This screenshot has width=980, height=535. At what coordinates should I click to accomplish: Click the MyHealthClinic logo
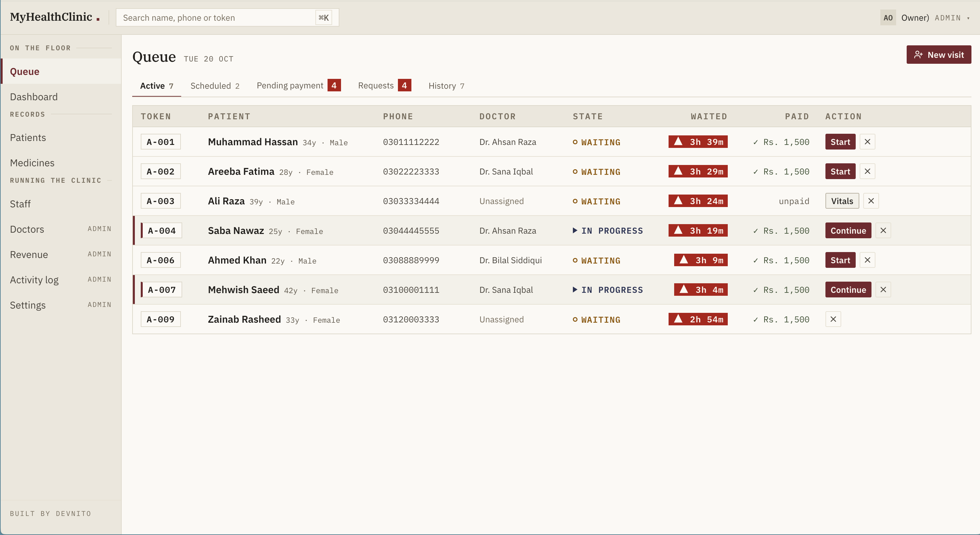coord(54,17)
